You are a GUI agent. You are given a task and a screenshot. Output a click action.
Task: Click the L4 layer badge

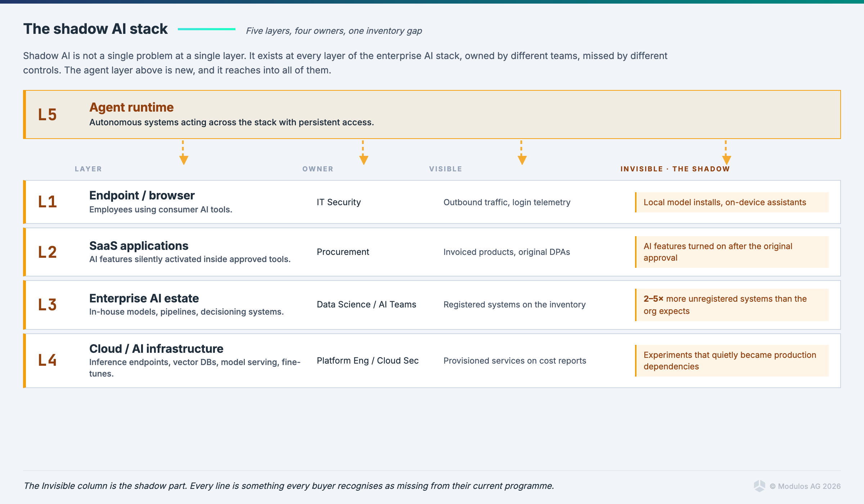[x=48, y=360]
